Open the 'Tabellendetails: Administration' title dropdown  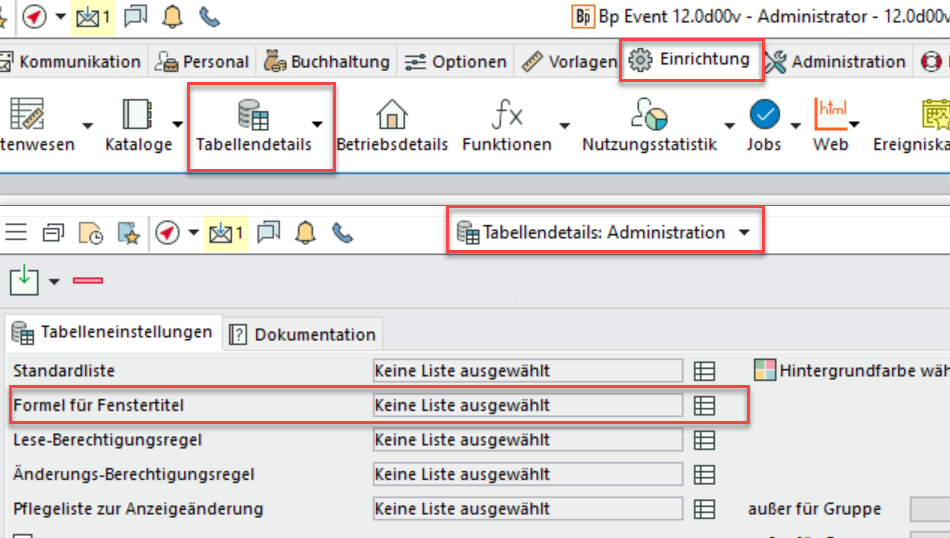click(x=743, y=233)
